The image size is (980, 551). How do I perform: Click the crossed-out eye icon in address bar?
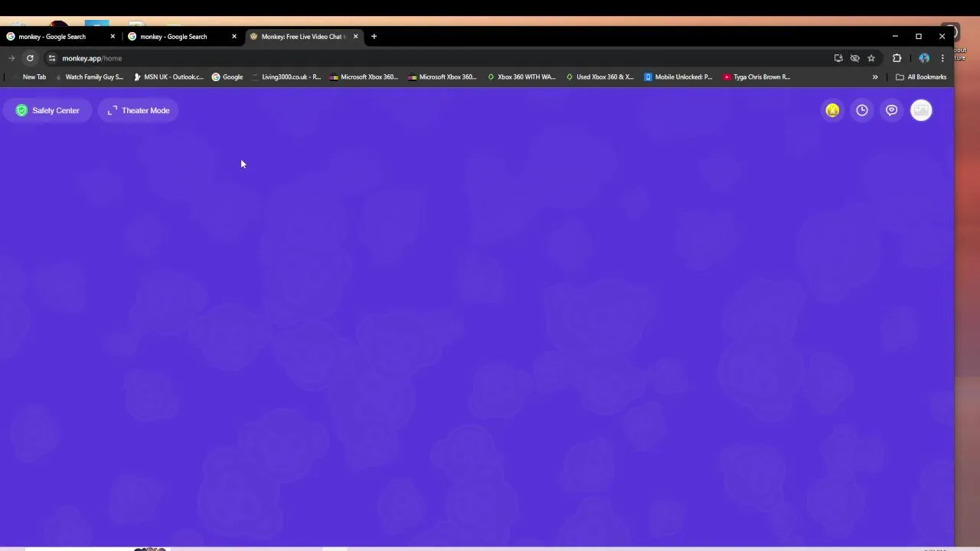854,58
